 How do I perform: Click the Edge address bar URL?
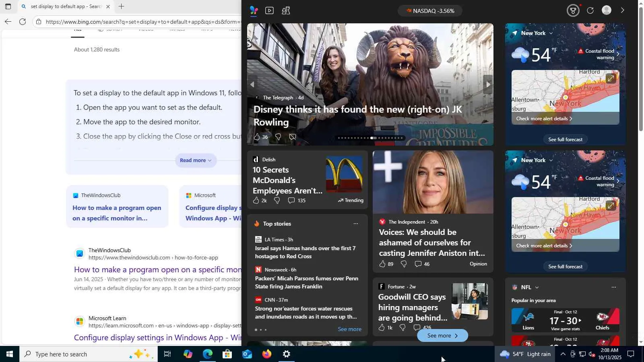pos(143,22)
